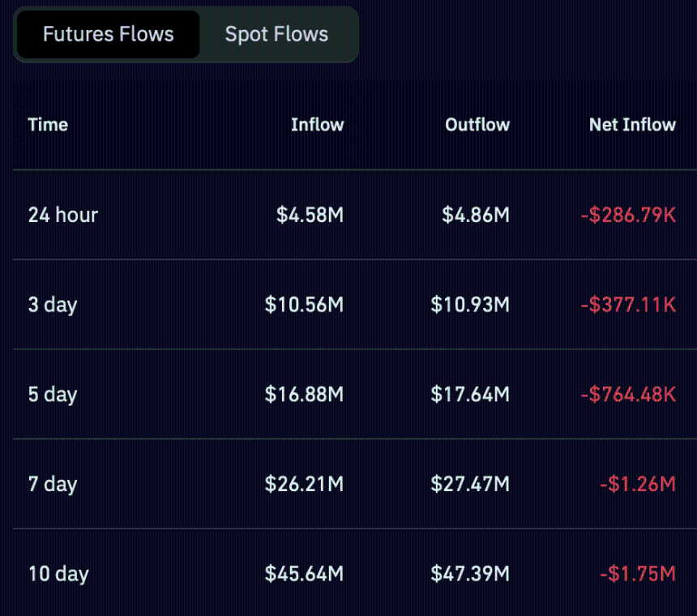The image size is (697, 616).
Task: Select the 7 day row label
Action: tap(53, 485)
